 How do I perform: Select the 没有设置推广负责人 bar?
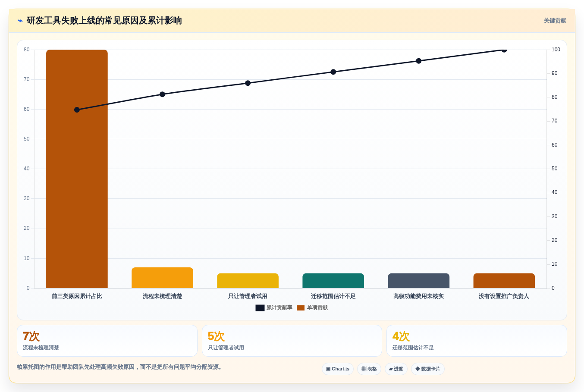504,281
